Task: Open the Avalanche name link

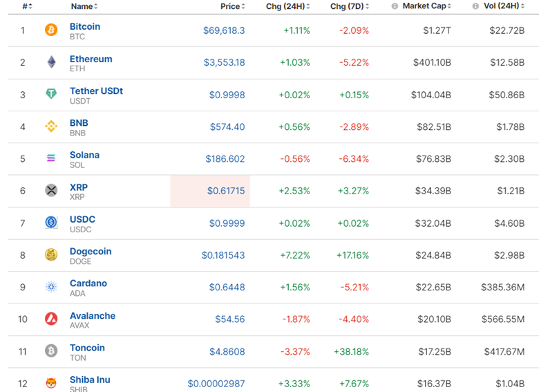Action: 93,316
